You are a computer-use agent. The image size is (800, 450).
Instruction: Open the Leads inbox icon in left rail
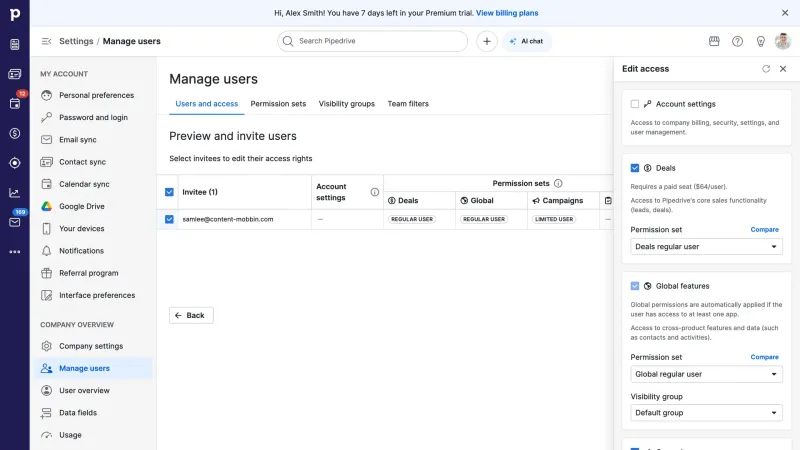[x=15, y=44]
